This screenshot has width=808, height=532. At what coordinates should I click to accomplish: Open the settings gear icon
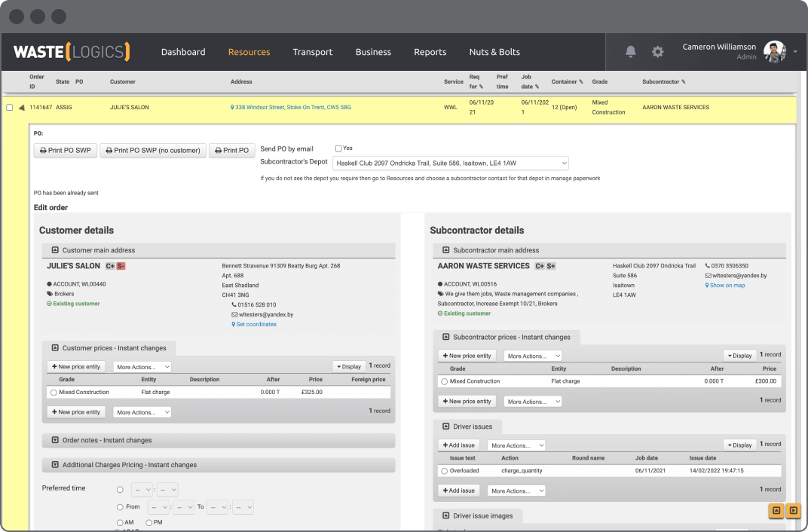(x=657, y=51)
